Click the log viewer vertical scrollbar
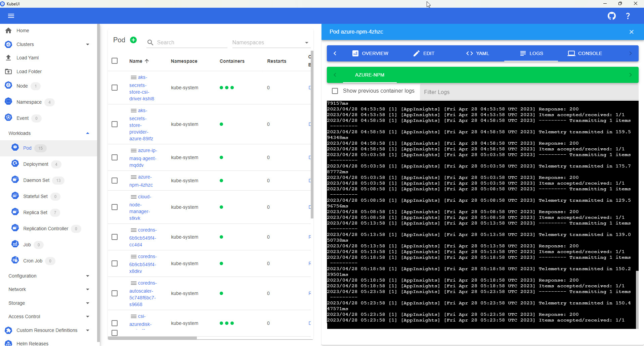 637,299
